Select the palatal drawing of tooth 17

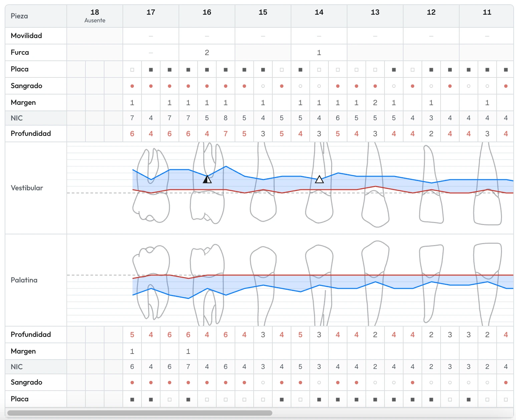151,282
